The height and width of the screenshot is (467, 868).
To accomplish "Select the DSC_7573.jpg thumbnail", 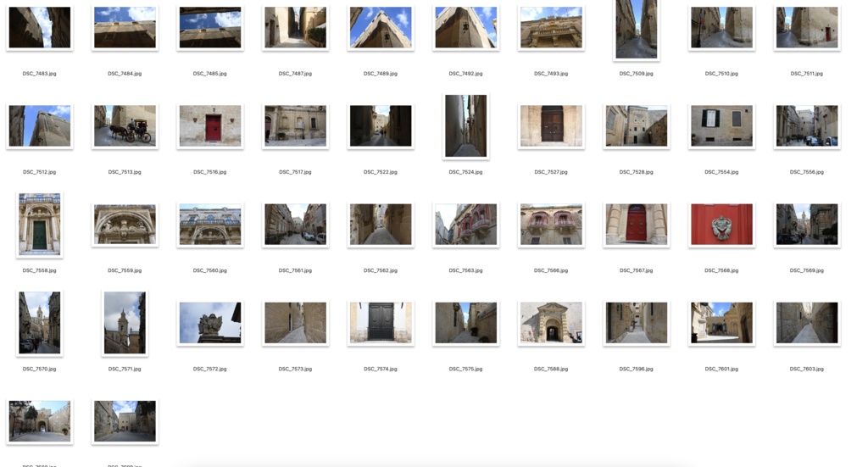I will (x=295, y=323).
